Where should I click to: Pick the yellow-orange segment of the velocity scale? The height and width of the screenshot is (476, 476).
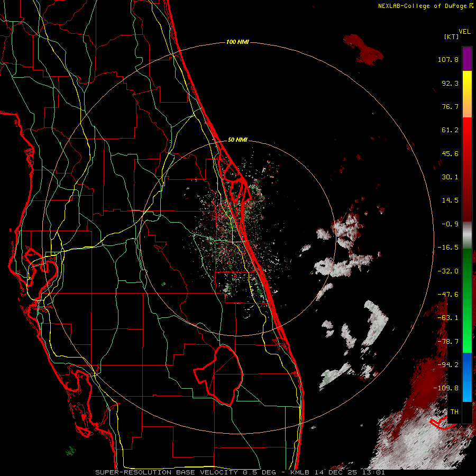click(x=467, y=94)
